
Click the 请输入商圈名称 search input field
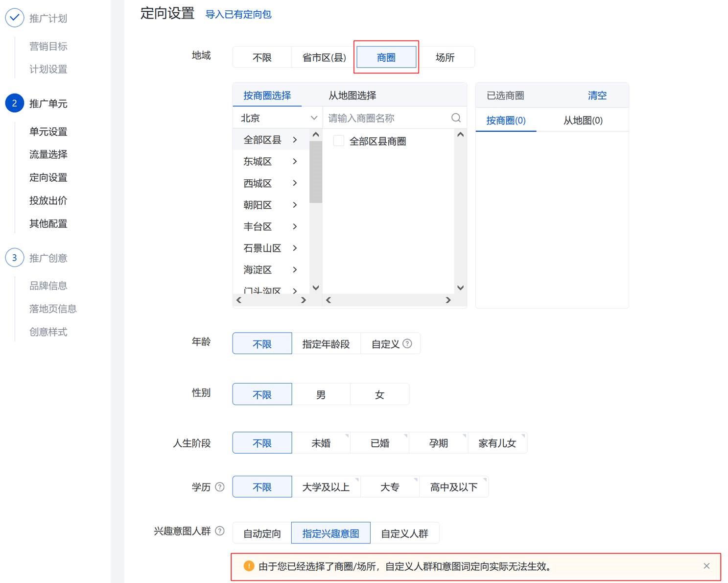point(387,118)
